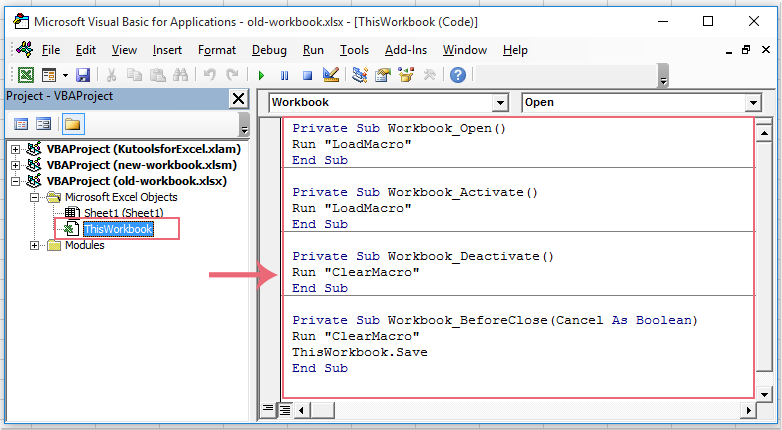The image size is (782, 430).
Task: Click the Break pause icon
Action: [x=284, y=75]
